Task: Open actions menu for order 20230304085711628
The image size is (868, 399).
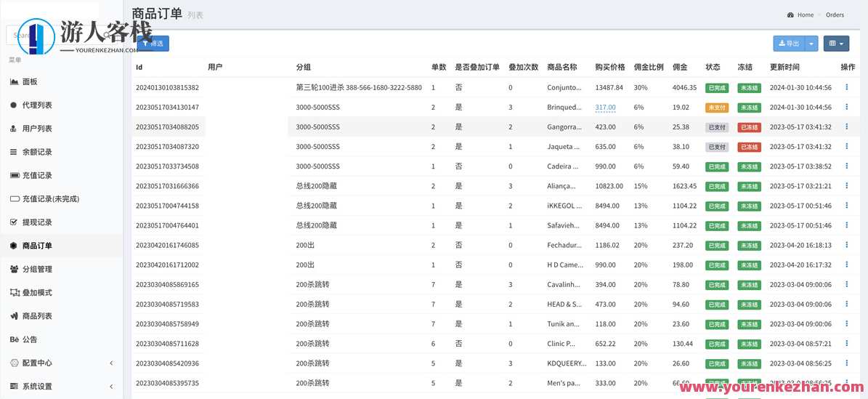Action: pyautogui.click(x=846, y=344)
